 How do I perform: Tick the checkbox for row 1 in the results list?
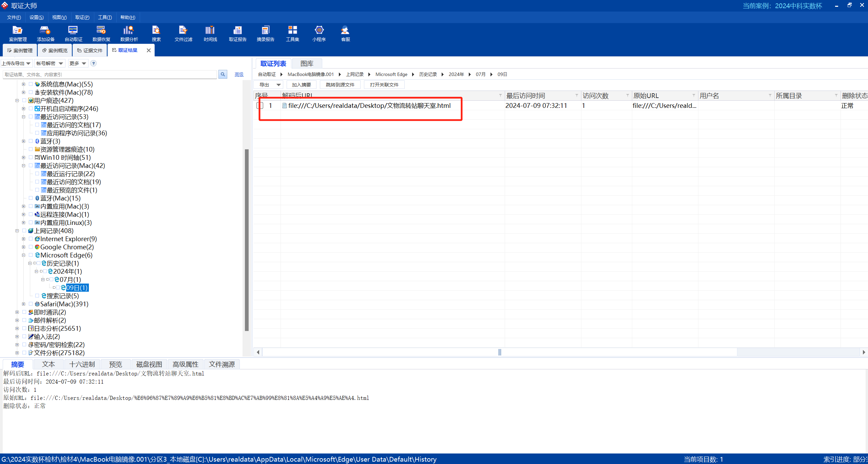click(x=260, y=105)
